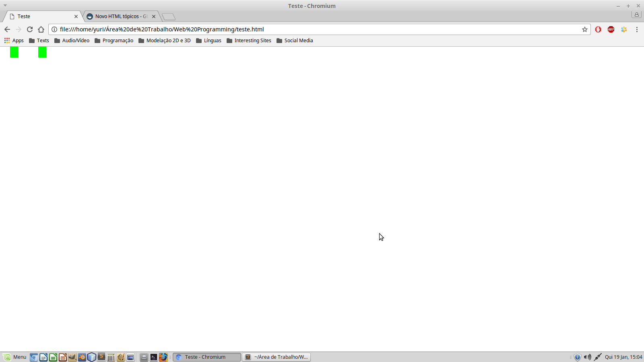Launch Blender from the panel

tap(82, 357)
